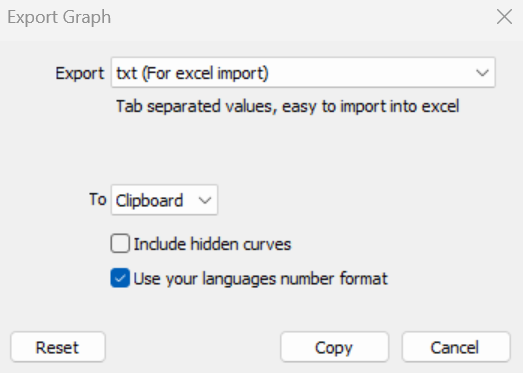Open the Export format dropdown
This screenshot has width=523, height=373.
pyautogui.click(x=303, y=73)
